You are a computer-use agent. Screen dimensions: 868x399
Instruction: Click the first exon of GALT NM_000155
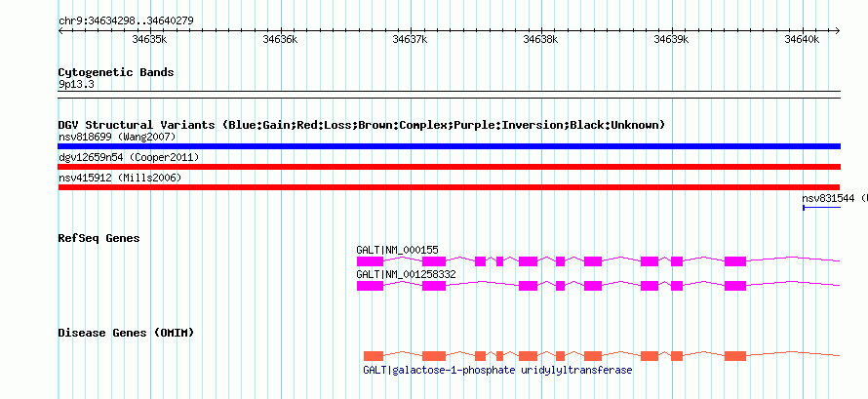370,261
